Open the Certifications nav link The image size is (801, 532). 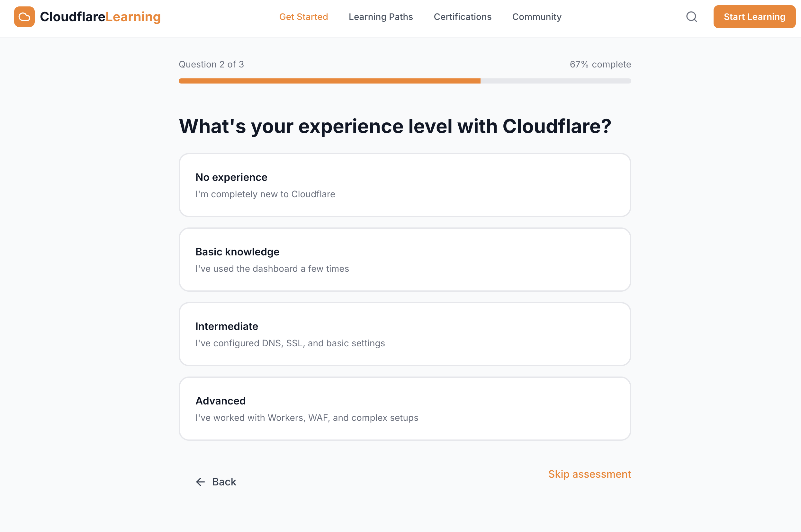click(462, 17)
